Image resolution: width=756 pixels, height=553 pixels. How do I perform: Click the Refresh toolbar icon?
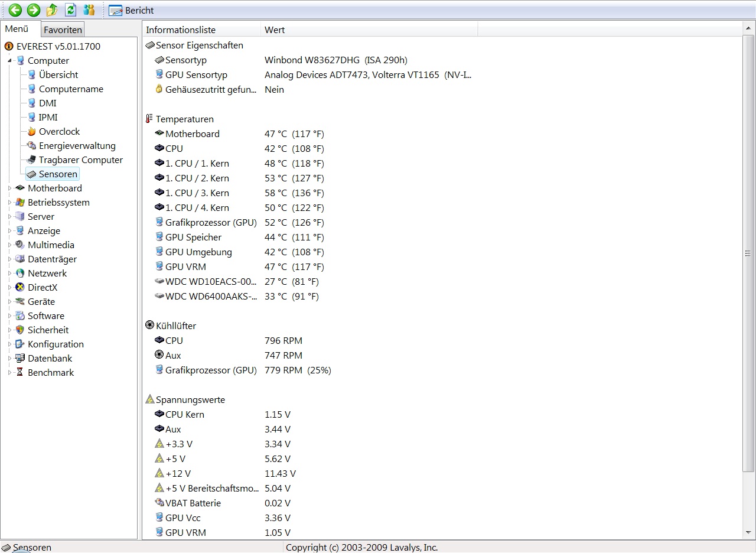(x=71, y=9)
